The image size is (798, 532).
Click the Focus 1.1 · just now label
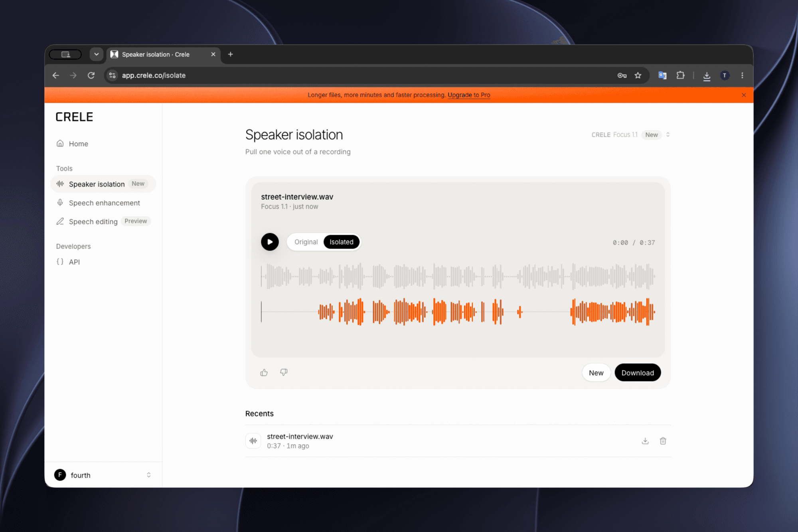pyautogui.click(x=289, y=206)
